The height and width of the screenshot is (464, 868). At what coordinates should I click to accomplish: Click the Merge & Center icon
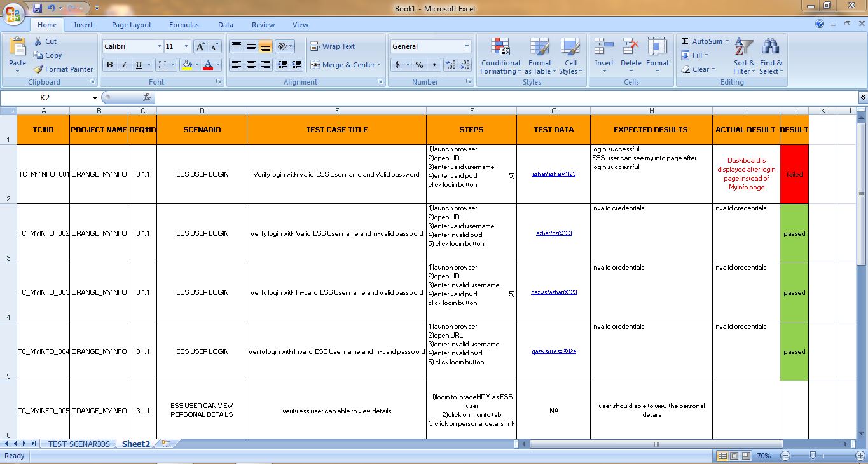[315, 65]
